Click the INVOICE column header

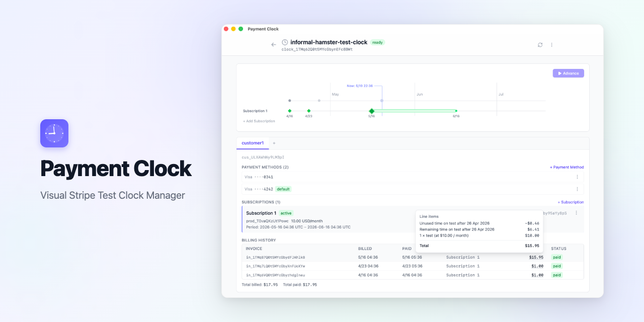254,249
